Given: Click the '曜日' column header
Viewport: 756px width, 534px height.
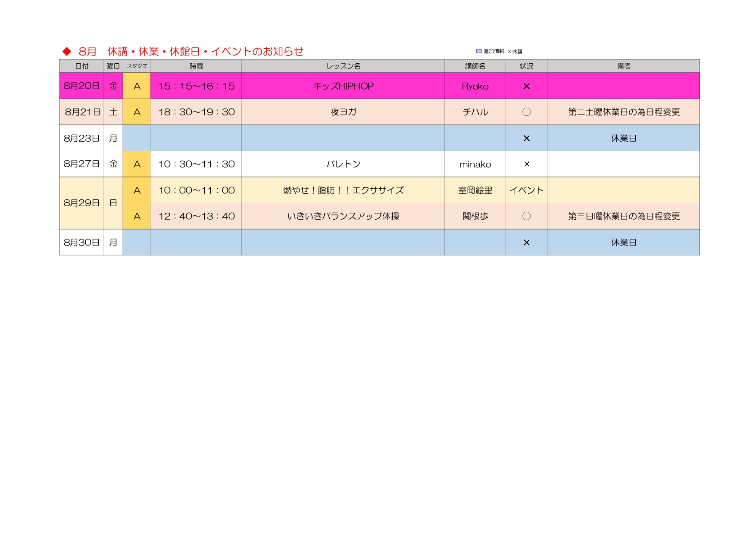Looking at the screenshot, I should point(113,66).
